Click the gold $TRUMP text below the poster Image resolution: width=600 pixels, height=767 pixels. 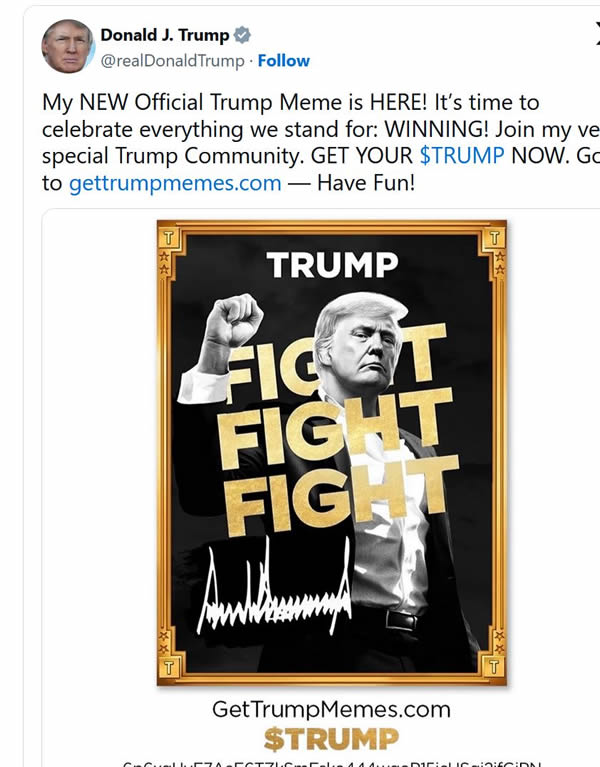click(x=331, y=739)
